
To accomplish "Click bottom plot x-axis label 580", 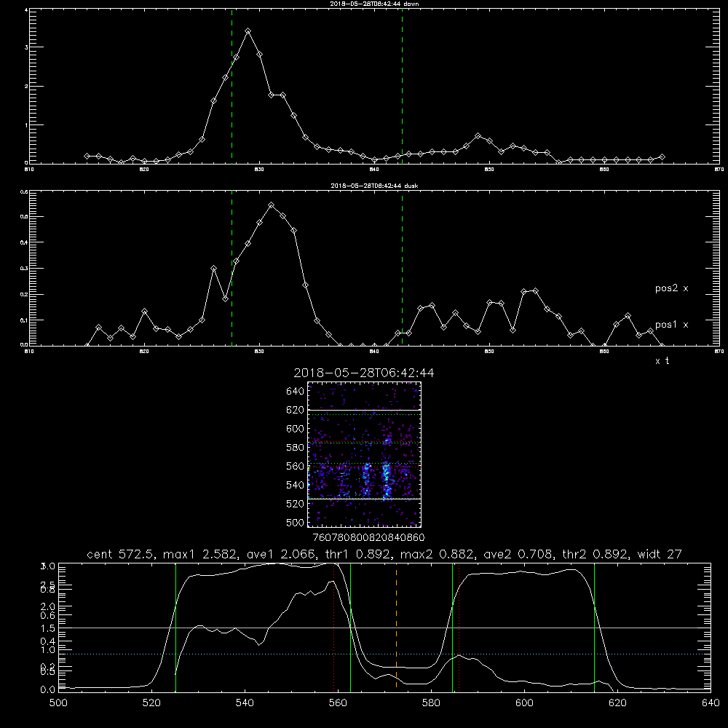I will [431, 703].
